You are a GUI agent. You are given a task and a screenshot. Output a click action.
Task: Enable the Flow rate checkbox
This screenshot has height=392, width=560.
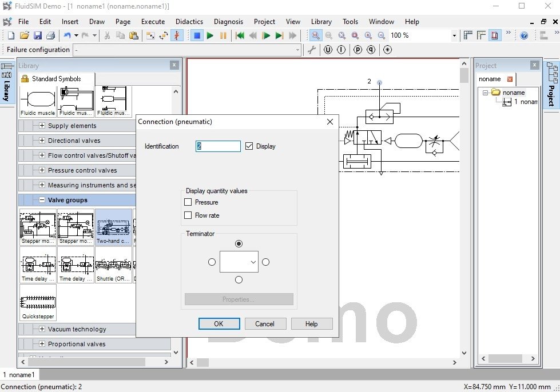pyautogui.click(x=188, y=215)
